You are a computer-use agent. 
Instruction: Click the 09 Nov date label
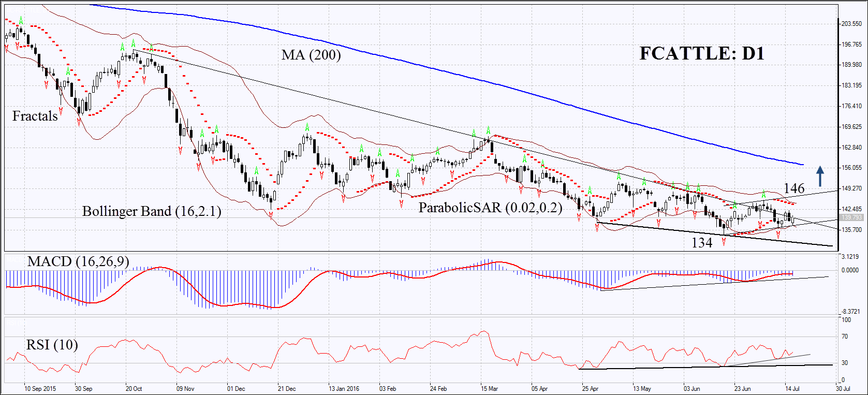pyautogui.click(x=185, y=388)
